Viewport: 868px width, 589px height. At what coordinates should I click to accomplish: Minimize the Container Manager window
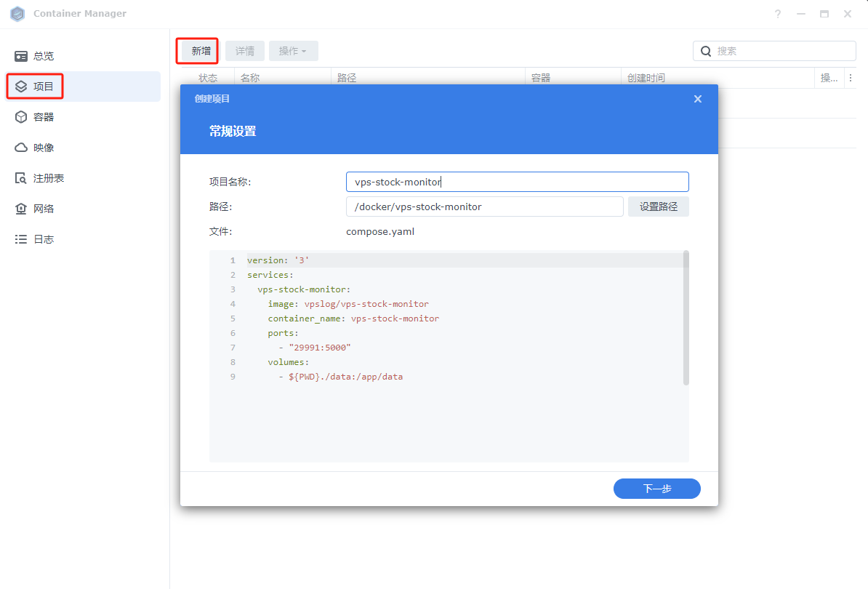tap(801, 14)
